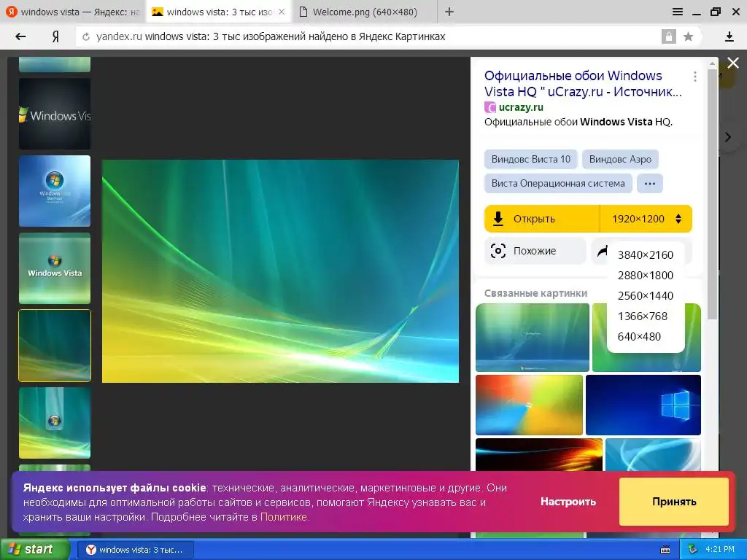Close the active windows vista images tab
The width and height of the screenshot is (747, 560).
pos(282,12)
